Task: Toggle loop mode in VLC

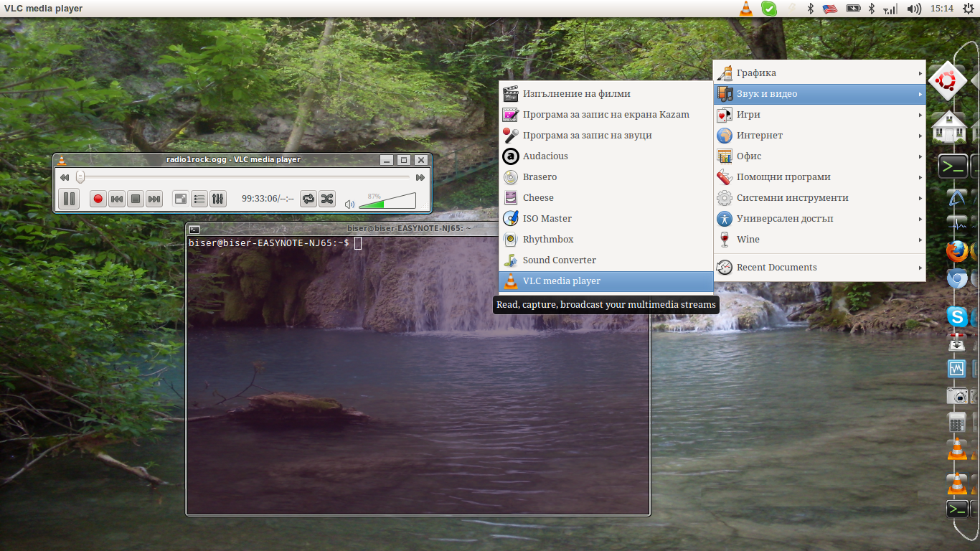Action: (x=308, y=199)
